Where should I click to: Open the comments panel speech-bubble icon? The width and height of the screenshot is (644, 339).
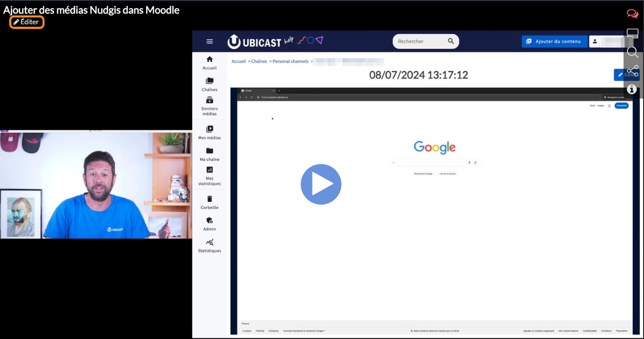632,14
